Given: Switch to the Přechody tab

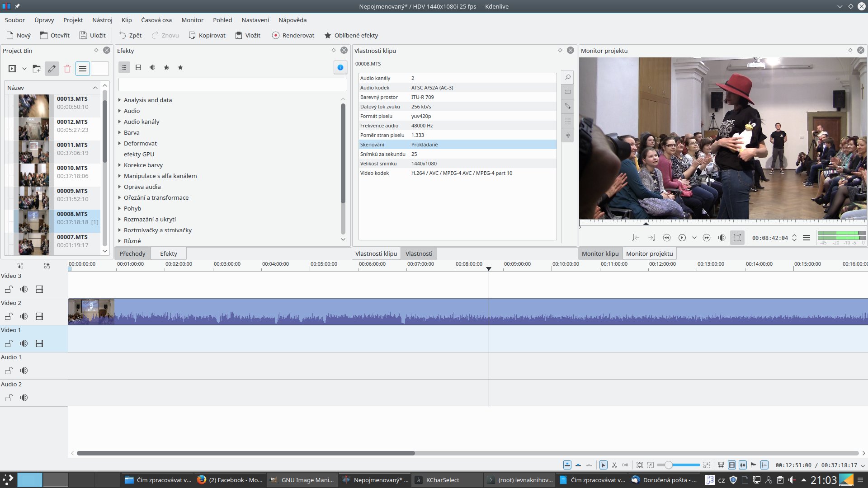Looking at the screenshot, I should click(132, 253).
